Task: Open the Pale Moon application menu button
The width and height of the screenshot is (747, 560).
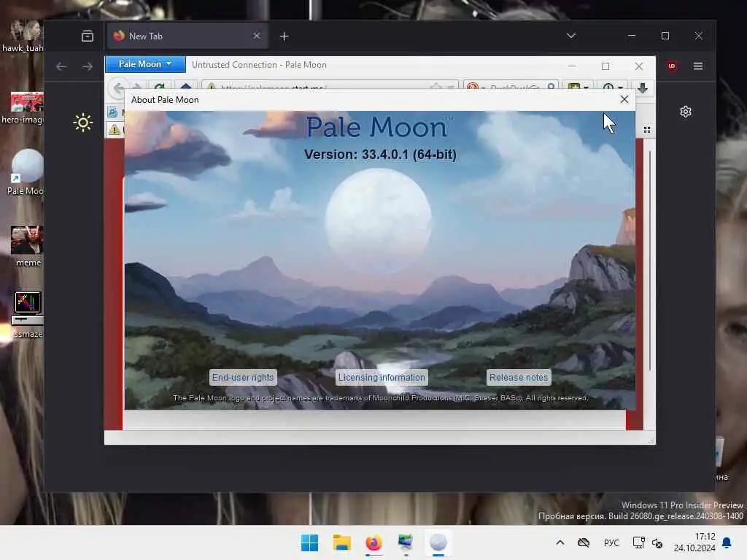Action: pos(145,64)
